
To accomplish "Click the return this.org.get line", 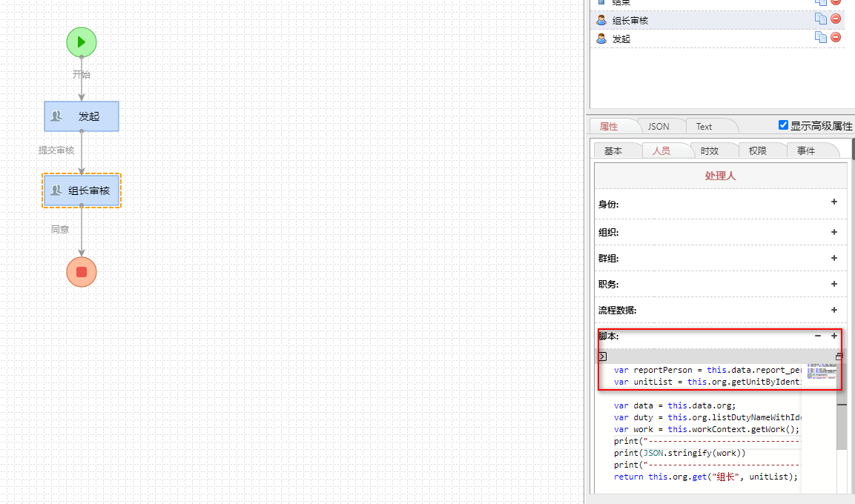I will [706, 477].
